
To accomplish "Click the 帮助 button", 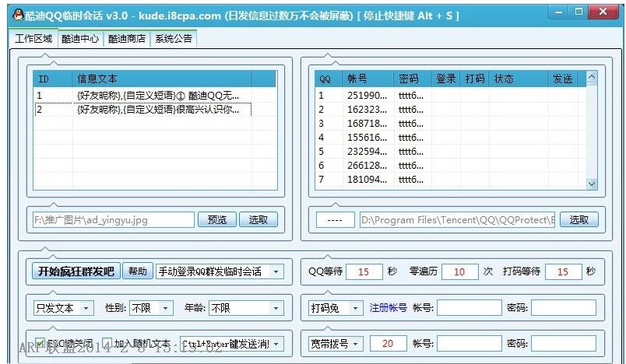I will [138, 271].
